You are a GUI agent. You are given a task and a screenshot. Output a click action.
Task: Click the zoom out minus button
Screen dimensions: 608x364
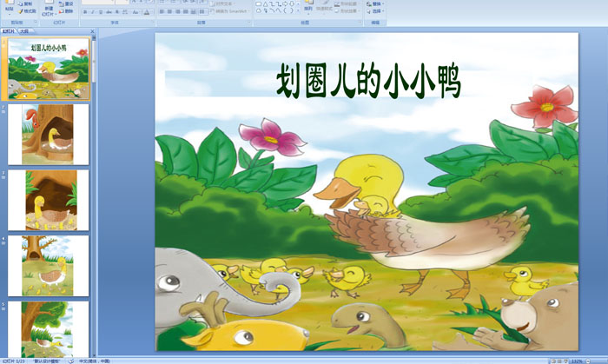[588, 361]
